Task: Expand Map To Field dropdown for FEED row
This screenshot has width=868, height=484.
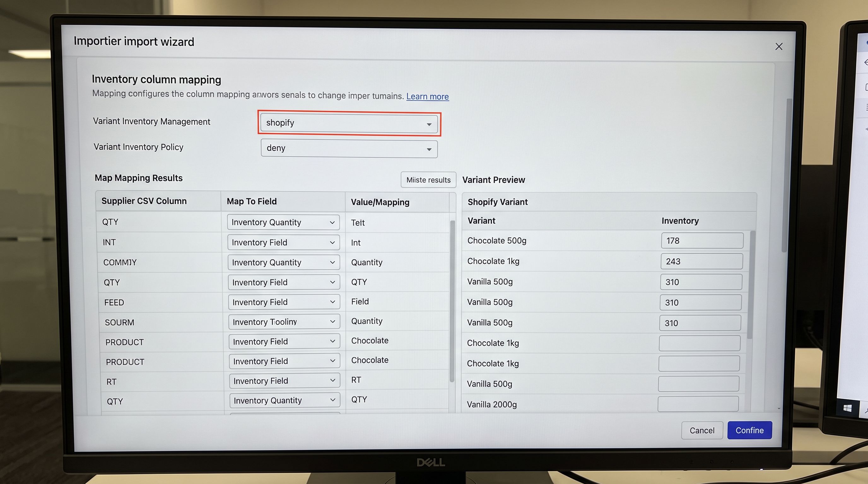Action: tap(284, 302)
